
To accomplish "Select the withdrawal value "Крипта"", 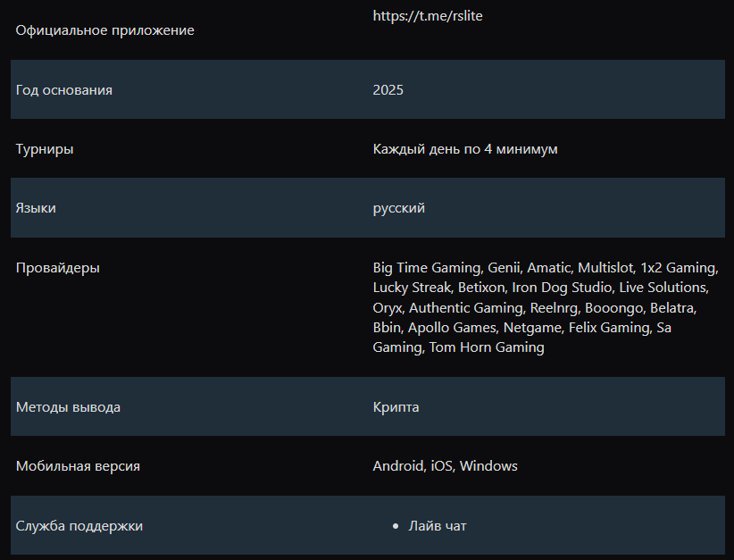I will pyautogui.click(x=396, y=407).
